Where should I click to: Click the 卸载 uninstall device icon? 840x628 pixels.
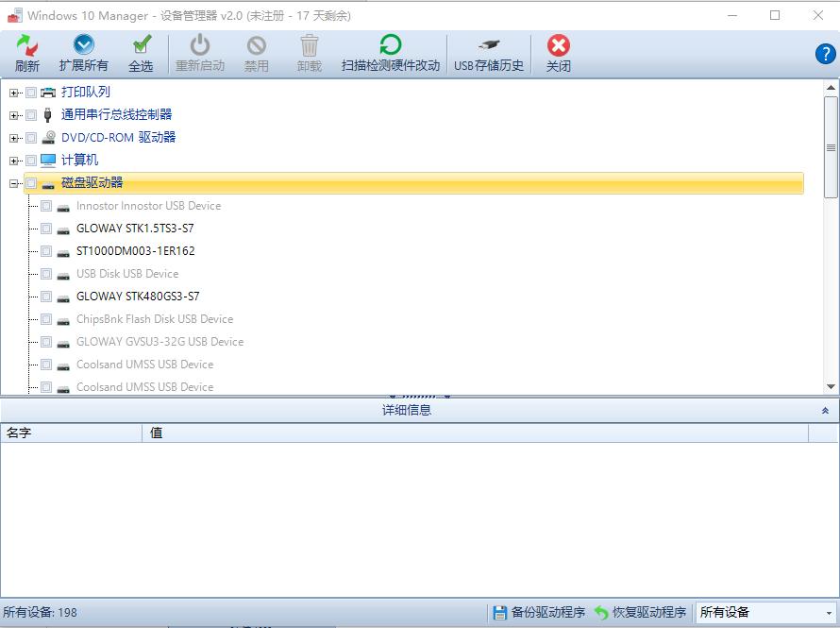(x=308, y=43)
